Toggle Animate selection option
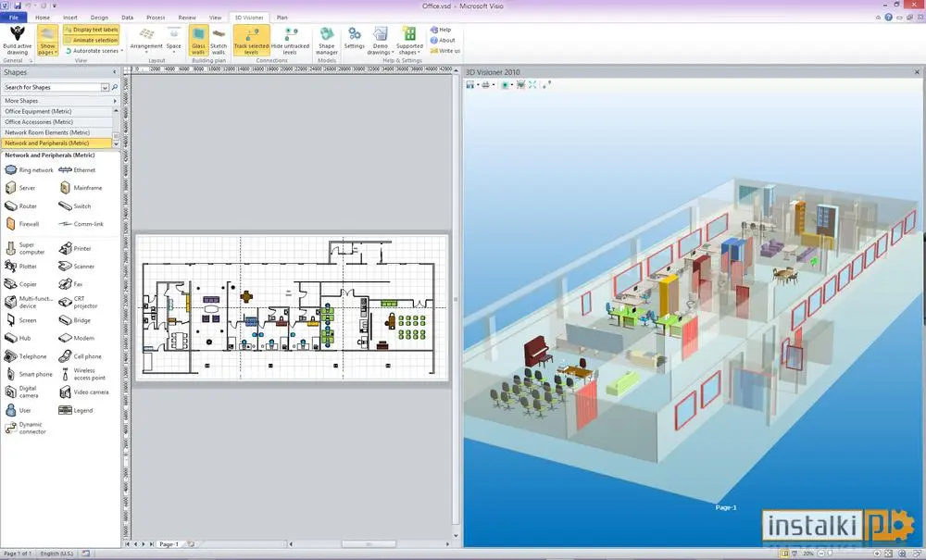Screen dimensions: 926x560 (92, 40)
